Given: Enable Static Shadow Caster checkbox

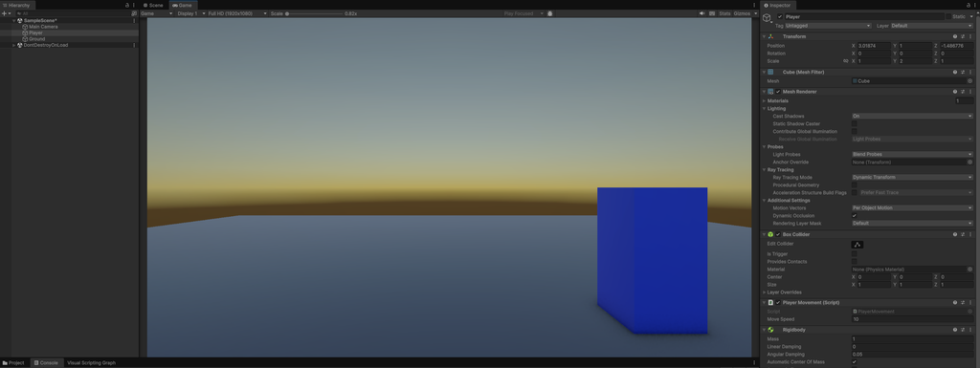Looking at the screenshot, I should tap(855, 123).
